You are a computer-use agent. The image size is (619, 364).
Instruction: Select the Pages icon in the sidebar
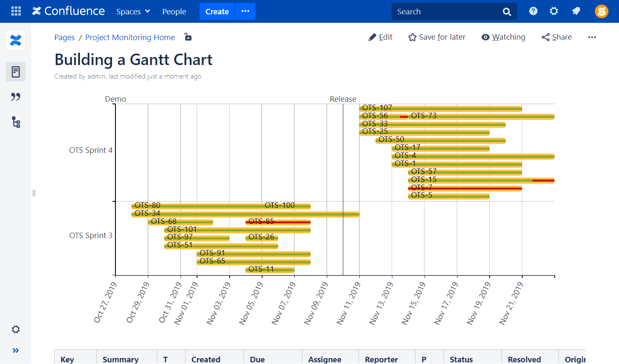coord(16,72)
